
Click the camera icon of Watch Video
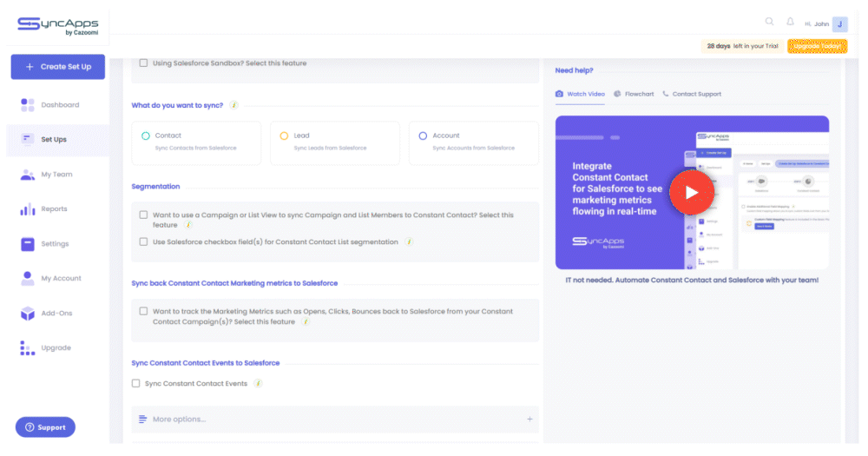pos(559,94)
